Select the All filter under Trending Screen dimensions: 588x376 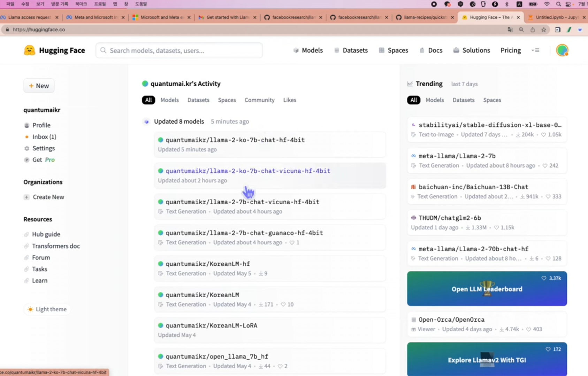pos(414,100)
